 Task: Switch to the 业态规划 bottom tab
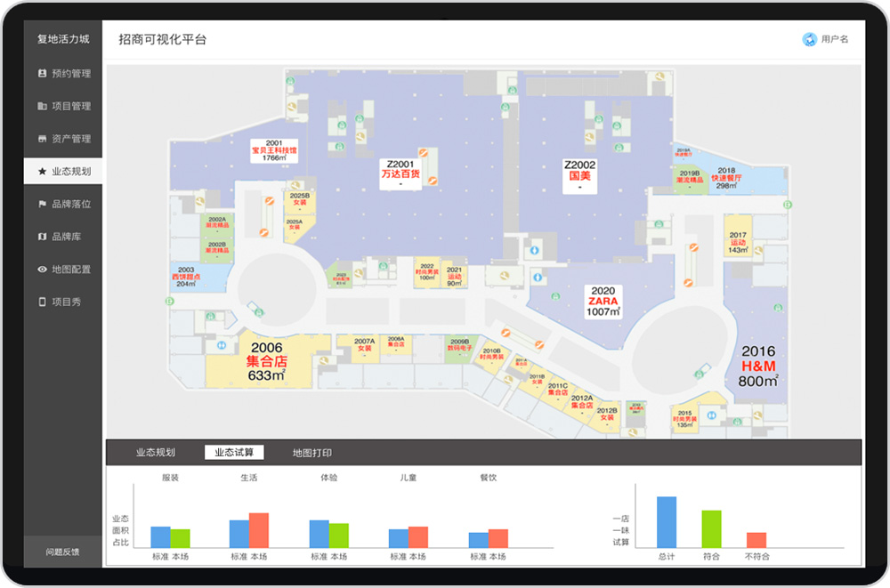tap(156, 453)
